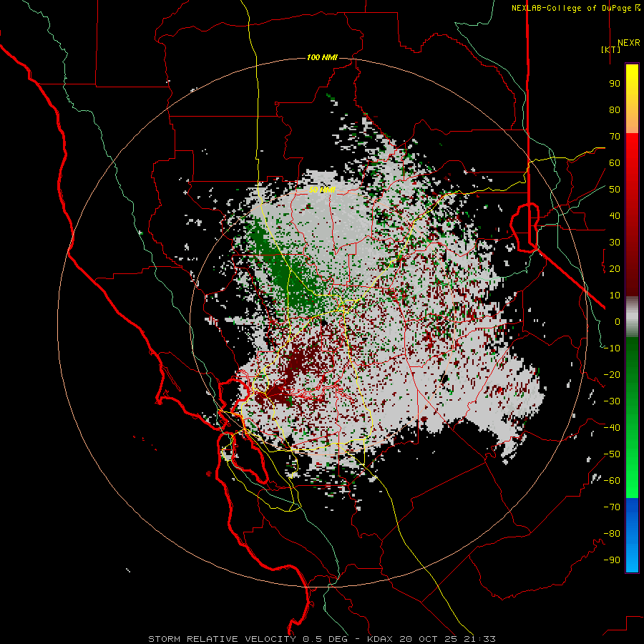Select the -20 scale label
644x644 pixels.
point(612,375)
